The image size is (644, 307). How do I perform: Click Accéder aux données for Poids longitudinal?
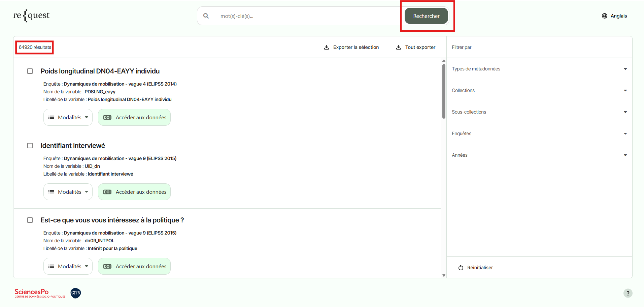click(134, 117)
